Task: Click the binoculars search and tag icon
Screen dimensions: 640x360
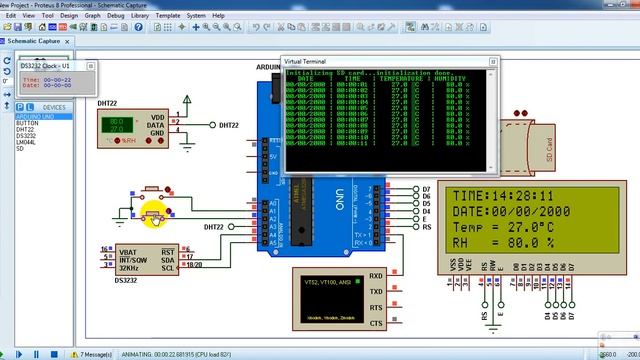Action: 424,27
